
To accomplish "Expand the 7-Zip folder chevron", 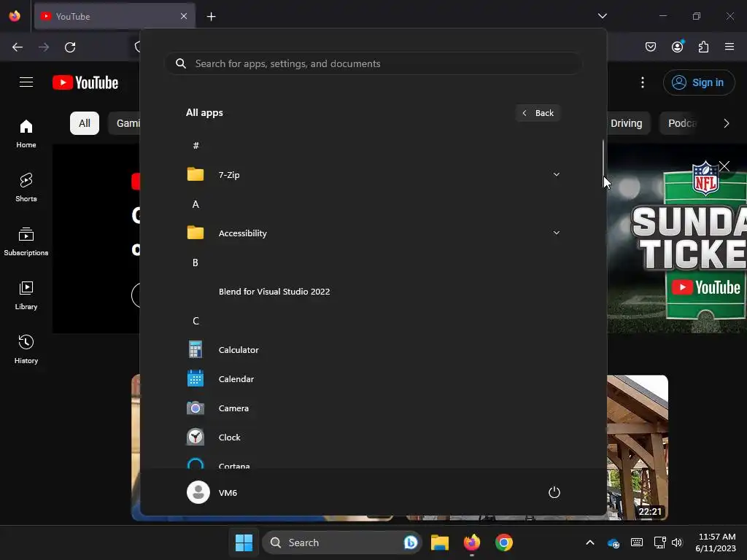I will tap(556, 175).
